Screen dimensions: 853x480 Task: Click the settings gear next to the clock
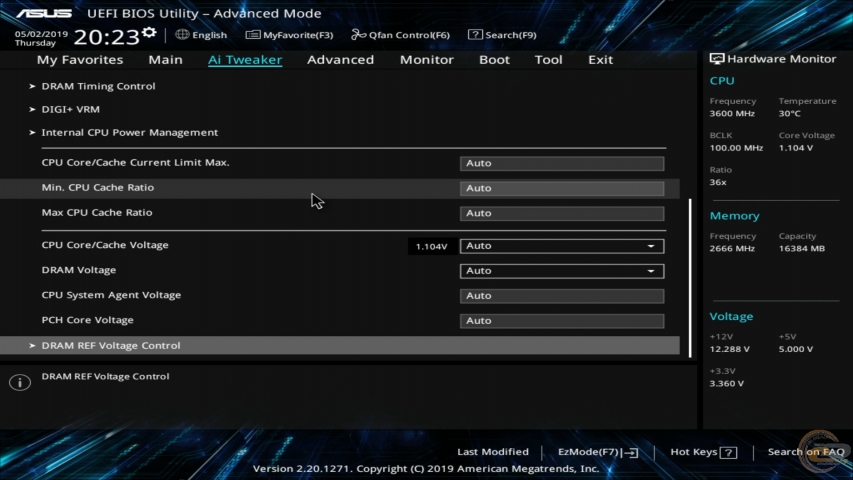coord(149,33)
